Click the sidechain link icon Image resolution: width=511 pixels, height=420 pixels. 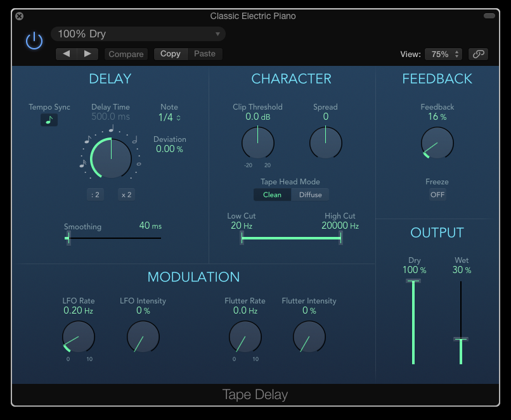click(x=478, y=54)
